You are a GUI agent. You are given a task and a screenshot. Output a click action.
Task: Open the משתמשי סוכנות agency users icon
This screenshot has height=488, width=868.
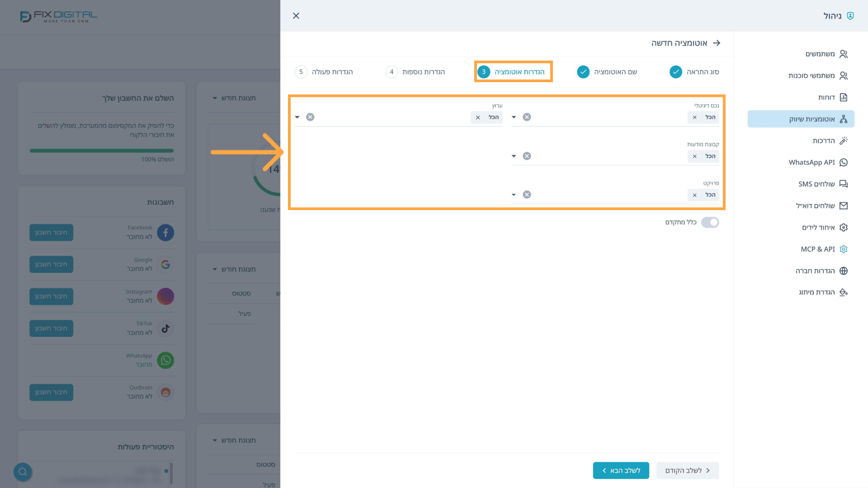pyautogui.click(x=844, y=76)
